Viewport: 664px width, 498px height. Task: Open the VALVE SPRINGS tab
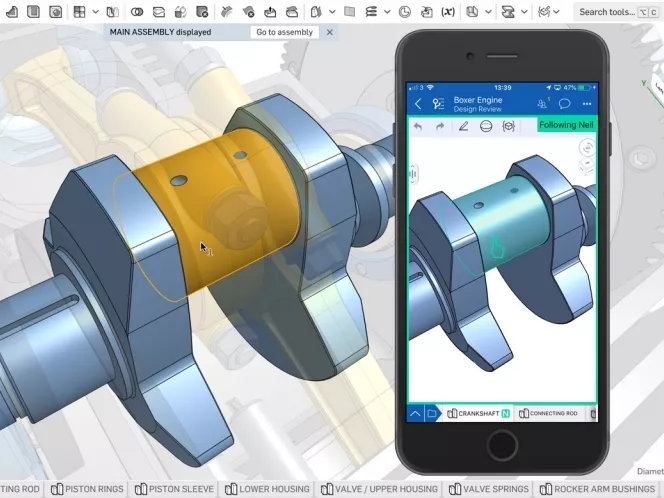click(x=489, y=489)
